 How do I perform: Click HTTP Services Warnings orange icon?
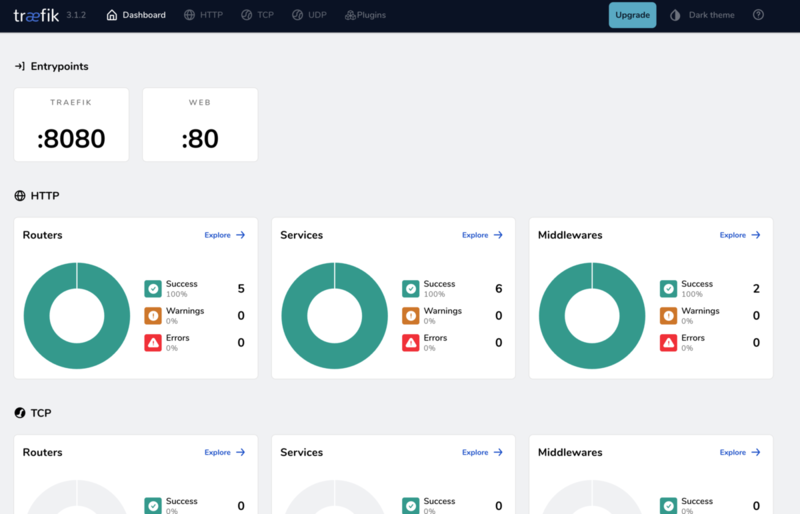point(411,316)
